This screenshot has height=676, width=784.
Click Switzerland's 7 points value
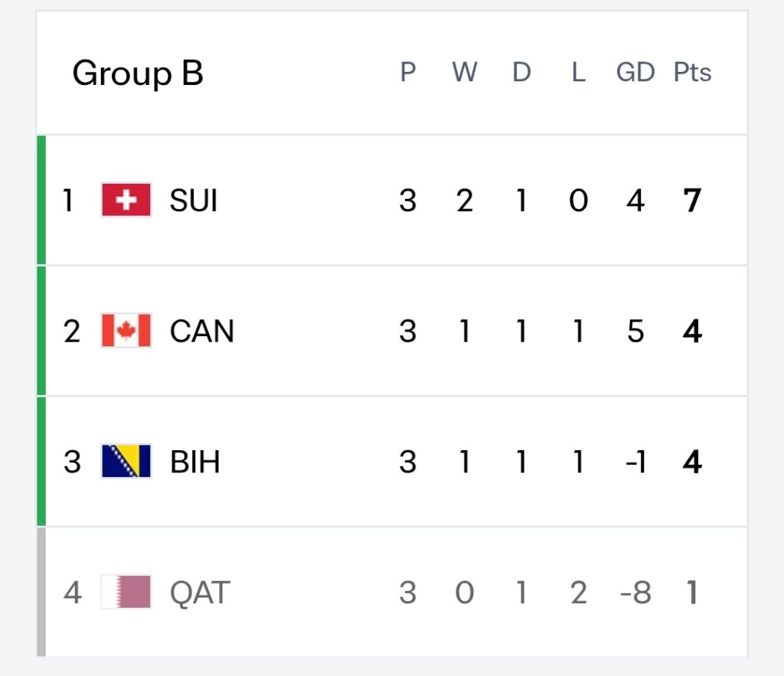[x=692, y=201]
